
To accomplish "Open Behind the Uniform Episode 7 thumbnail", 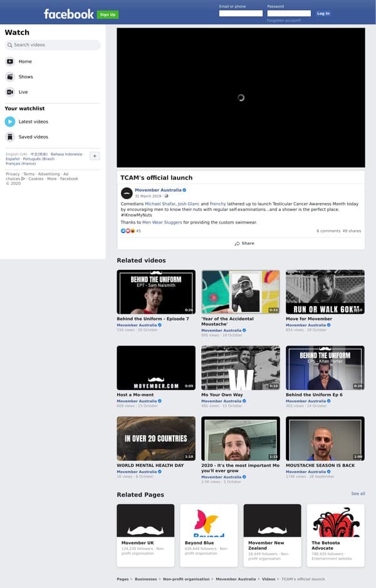I will click(156, 292).
